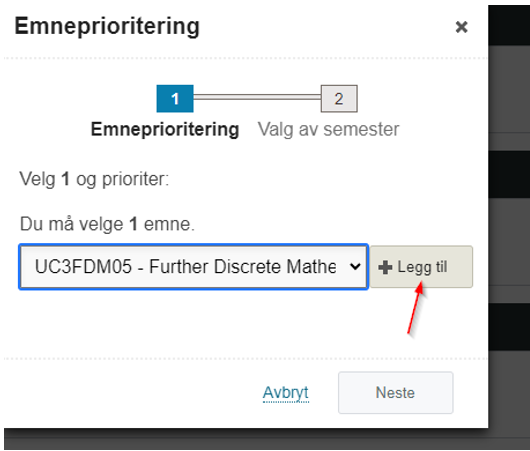The width and height of the screenshot is (530, 451).
Task: Select the grey step 2 box
Action: point(339,99)
